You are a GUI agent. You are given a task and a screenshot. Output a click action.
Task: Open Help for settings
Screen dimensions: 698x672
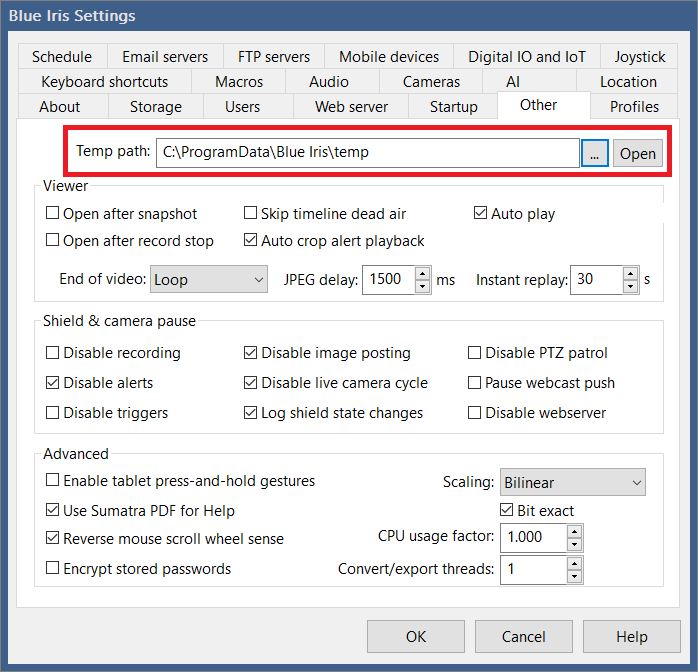click(632, 636)
